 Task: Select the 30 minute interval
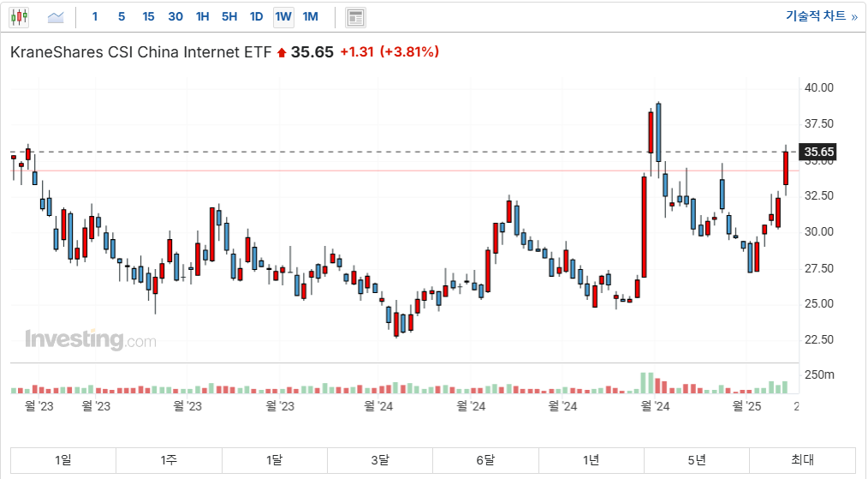coord(175,16)
